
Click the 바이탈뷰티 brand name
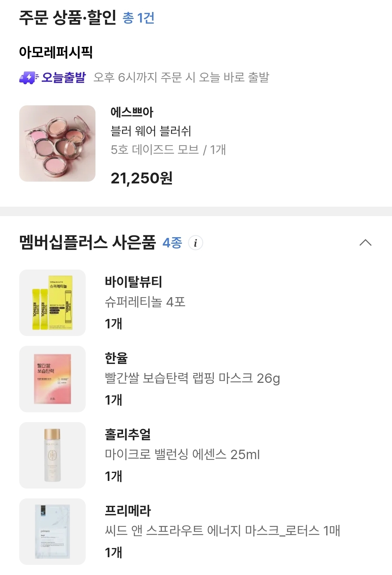(133, 282)
